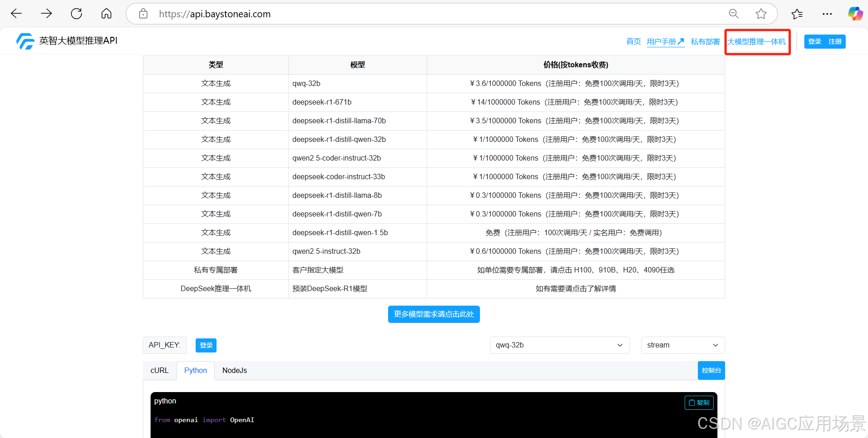Click the 如有需要请点击了解详情 cell

point(576,289)
